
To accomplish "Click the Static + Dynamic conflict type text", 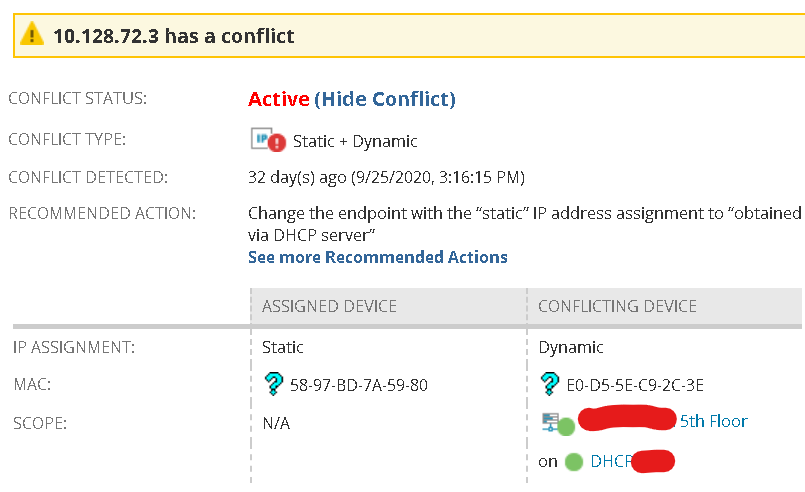I will click(355, 141).
